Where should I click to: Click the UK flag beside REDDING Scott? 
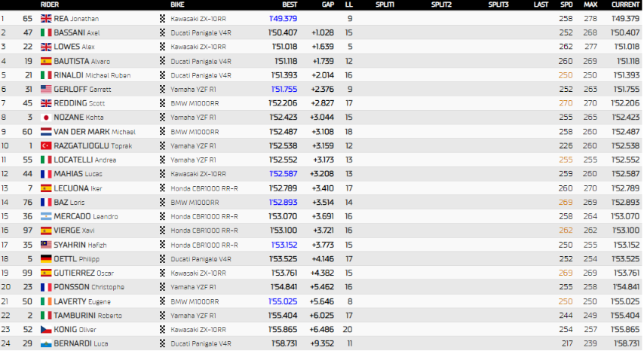pyautogui.click(x=46, y=103)
